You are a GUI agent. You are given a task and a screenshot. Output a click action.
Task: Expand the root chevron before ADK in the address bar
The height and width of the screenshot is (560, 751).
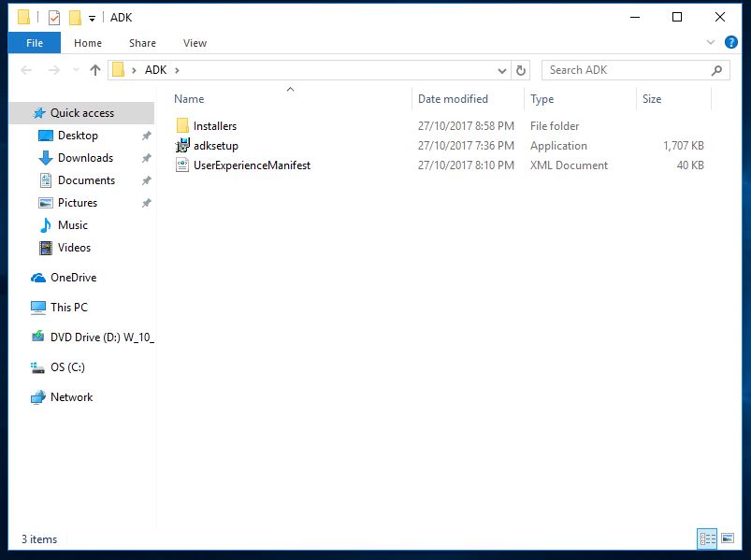pos(134,70)
